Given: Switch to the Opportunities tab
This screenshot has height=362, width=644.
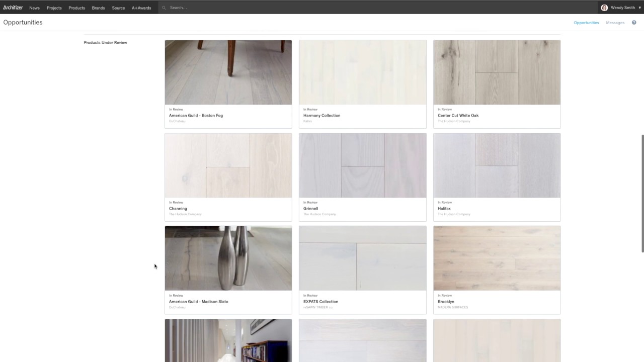Looking at the screenshot, I should [586, 23].
